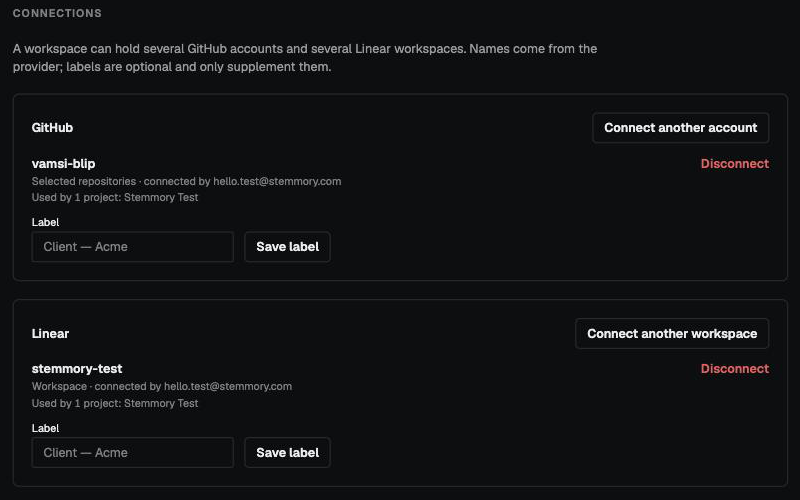This screenshot has height=500, width=800.
Task: Click Connect another account for GitHub
Action: tap(680, 128)
